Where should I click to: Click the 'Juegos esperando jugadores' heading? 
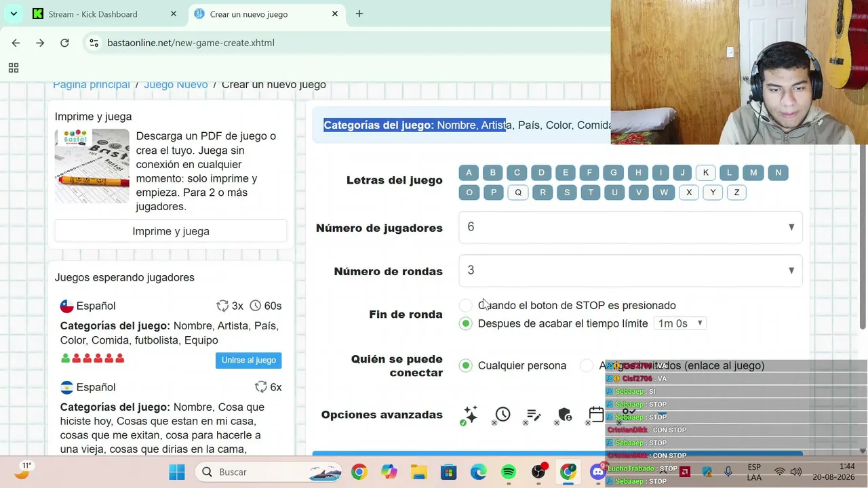pos(125,277)
